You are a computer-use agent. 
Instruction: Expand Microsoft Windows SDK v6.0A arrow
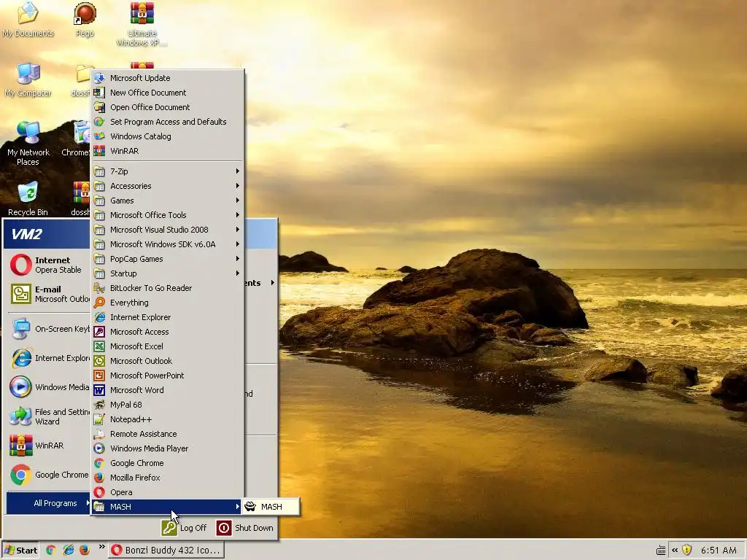(x=237, y=244)
